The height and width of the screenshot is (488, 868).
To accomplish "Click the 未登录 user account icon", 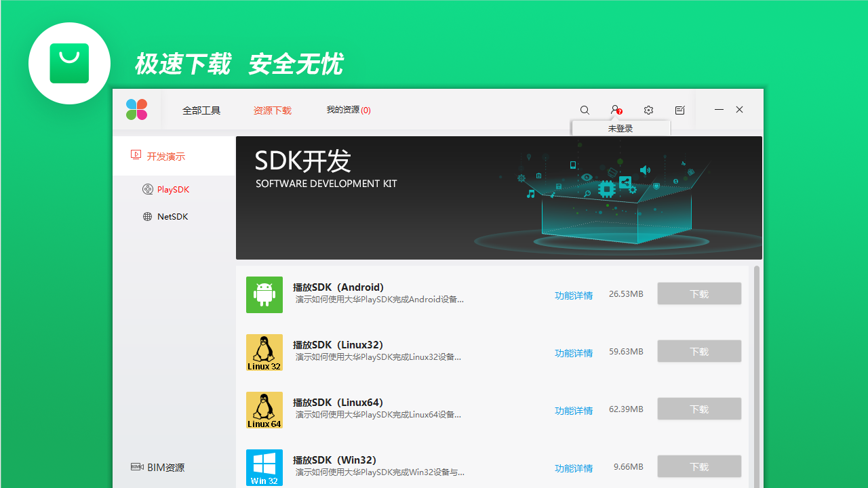I will point(614,110).
